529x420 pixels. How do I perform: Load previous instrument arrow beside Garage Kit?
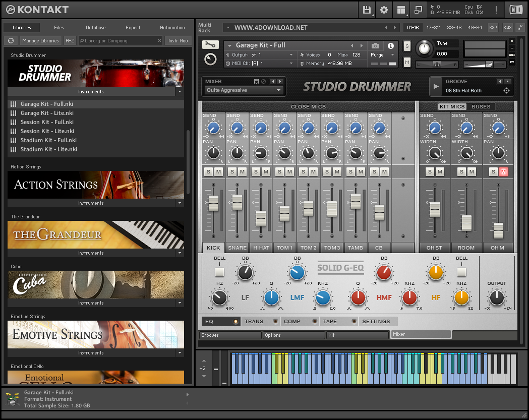pos(352,45)
